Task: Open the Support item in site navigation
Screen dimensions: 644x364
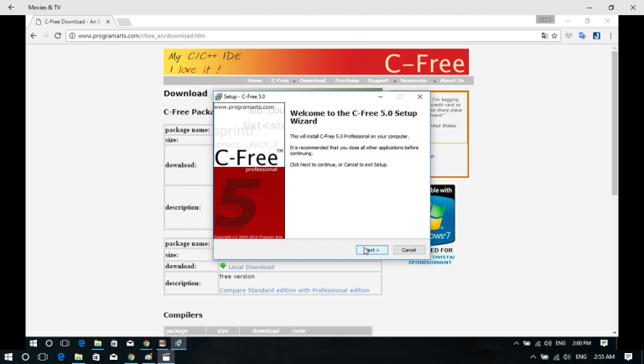Action: pos(378,81)
